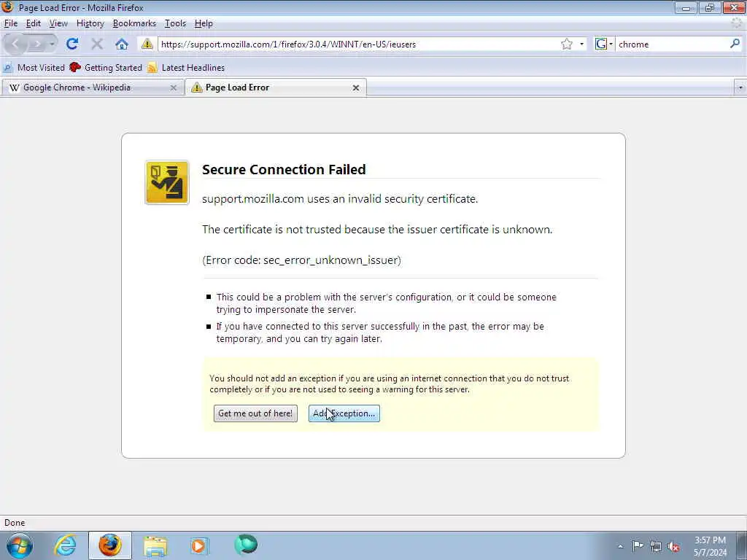This screenshot has height=560, width=747.
Task: Click the Add Exception... button
Action: [344, 413]
